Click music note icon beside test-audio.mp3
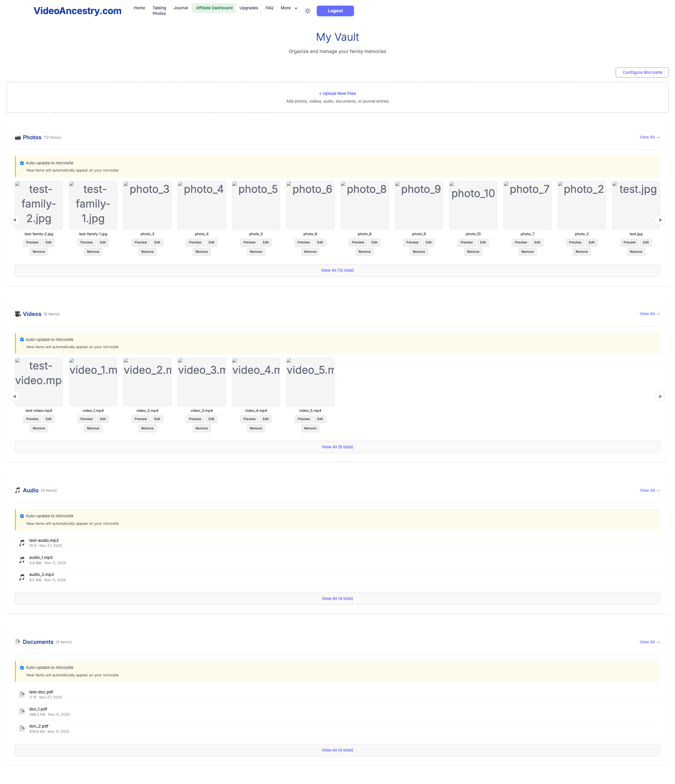 click(x=22, y=543)
